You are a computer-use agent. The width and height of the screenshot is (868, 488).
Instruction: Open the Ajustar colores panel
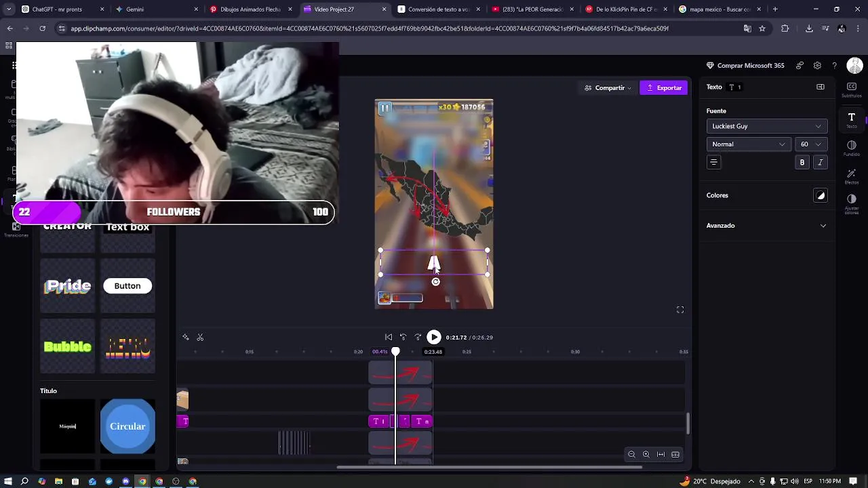point(852,203)
